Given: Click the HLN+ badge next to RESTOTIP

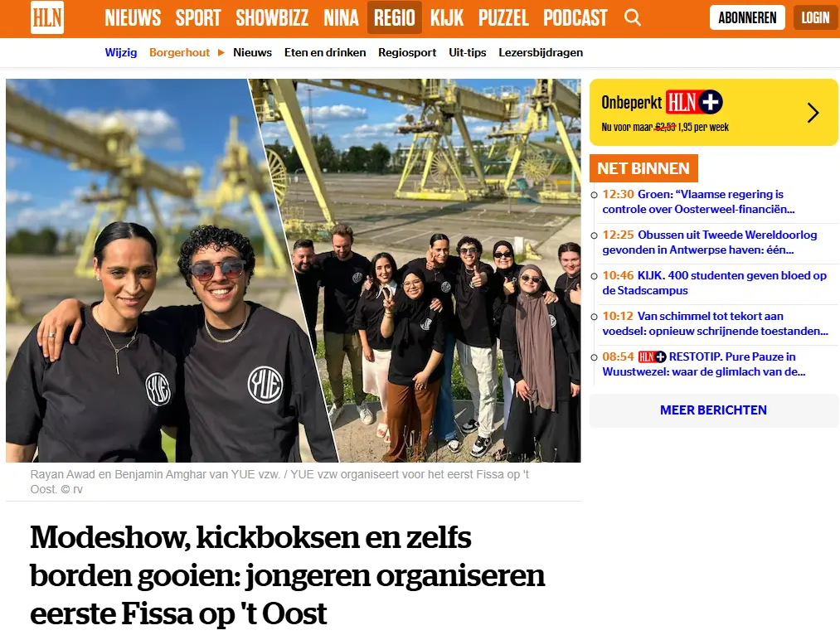Looking at the screenshot, I should [x=652, y=356].
